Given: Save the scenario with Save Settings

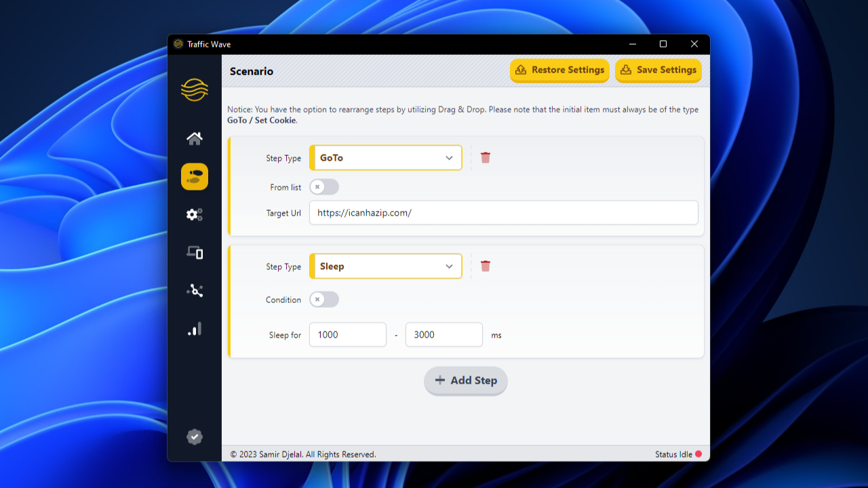Looking at the screenshot, I should (x=658, y=70).
